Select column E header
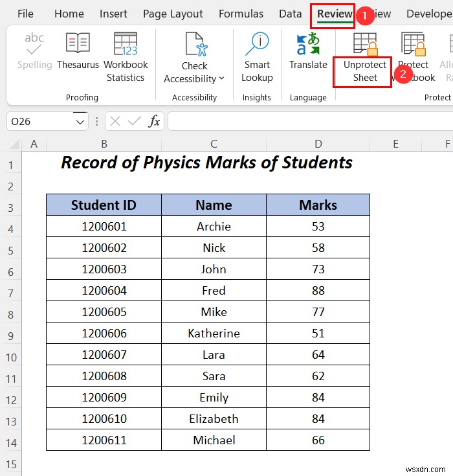This screenshot has height=476, width=453. click(x=395, y=144)
